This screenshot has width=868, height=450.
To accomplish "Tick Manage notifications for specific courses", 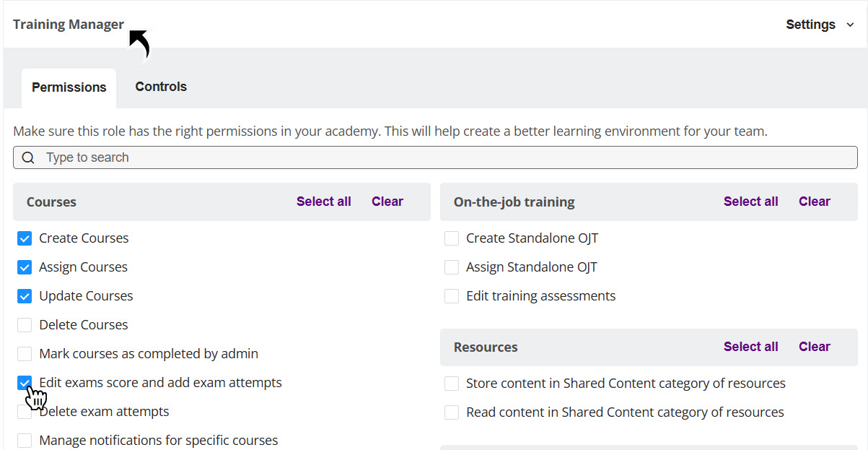I will [25, 441].
